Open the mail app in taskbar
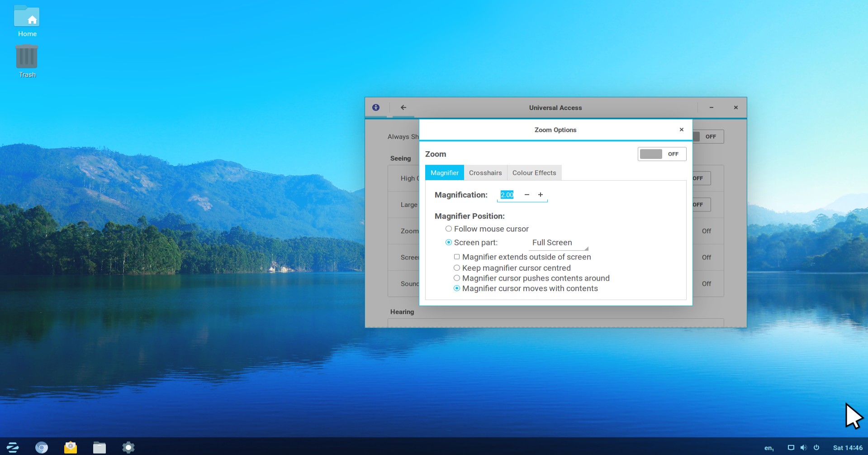Image resolution: width=868 pixels, height=455 pixels. 71,447
